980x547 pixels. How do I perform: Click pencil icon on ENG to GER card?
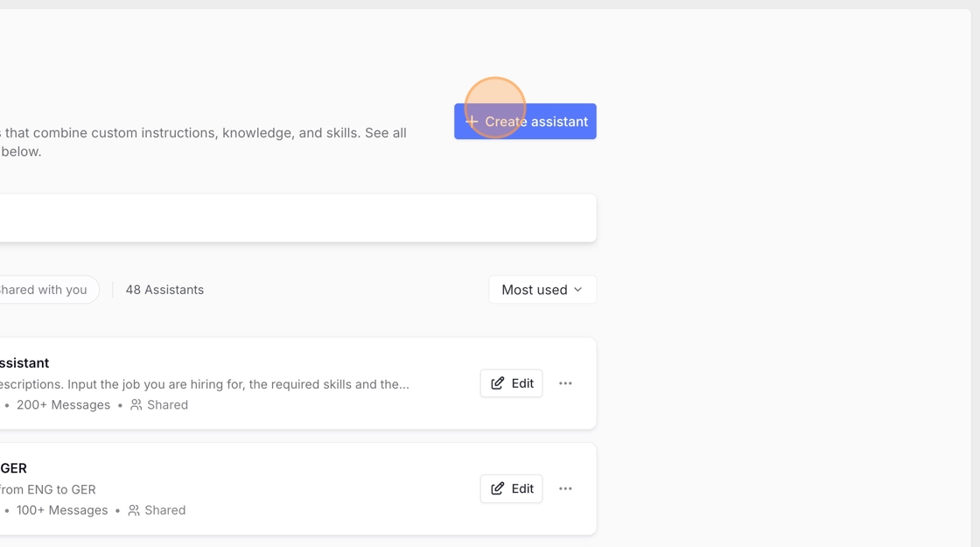[498, 488]
